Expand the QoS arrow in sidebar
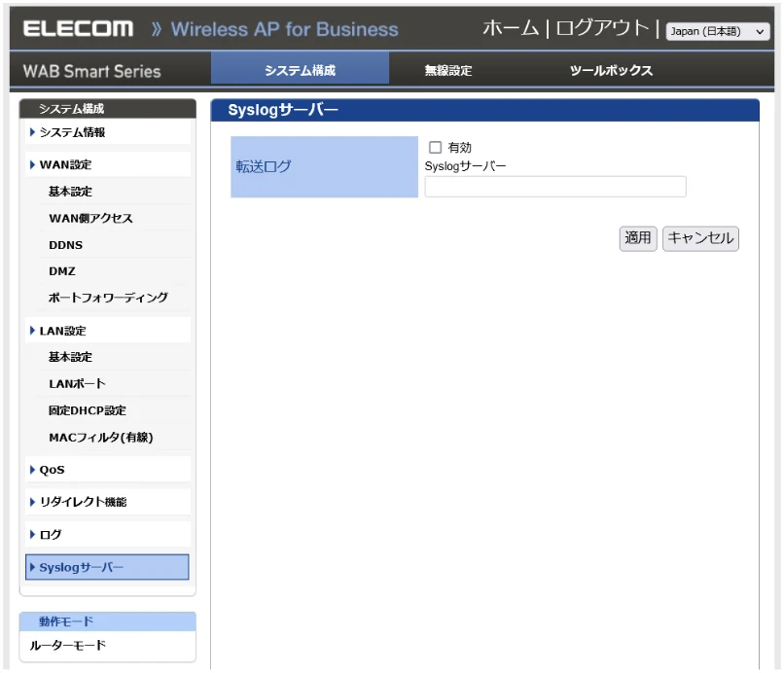The height and width of the screenshot is (673, 784). 32,470
